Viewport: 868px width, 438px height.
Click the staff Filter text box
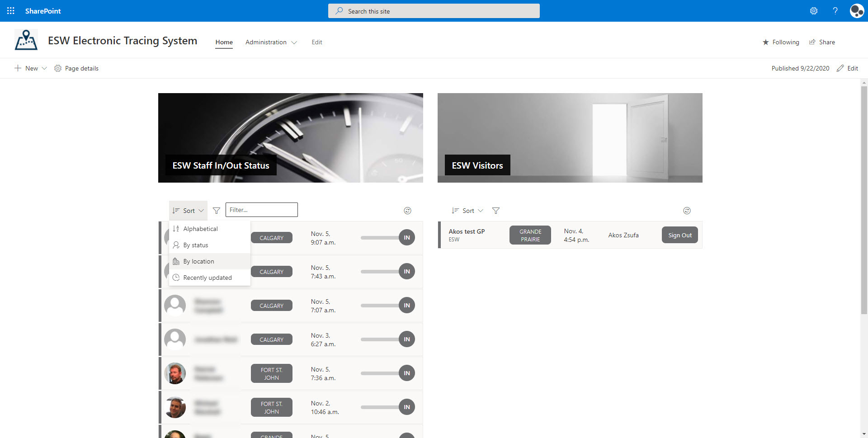(261, 210)
